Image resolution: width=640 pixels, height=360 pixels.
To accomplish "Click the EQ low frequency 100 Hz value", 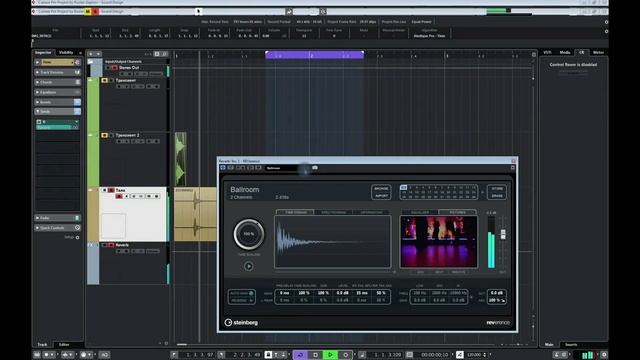I will 420,293.
